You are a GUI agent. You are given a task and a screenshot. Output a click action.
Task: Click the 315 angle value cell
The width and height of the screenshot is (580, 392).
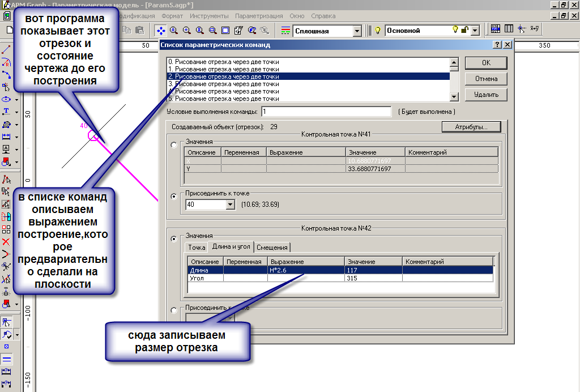(373, 278)
